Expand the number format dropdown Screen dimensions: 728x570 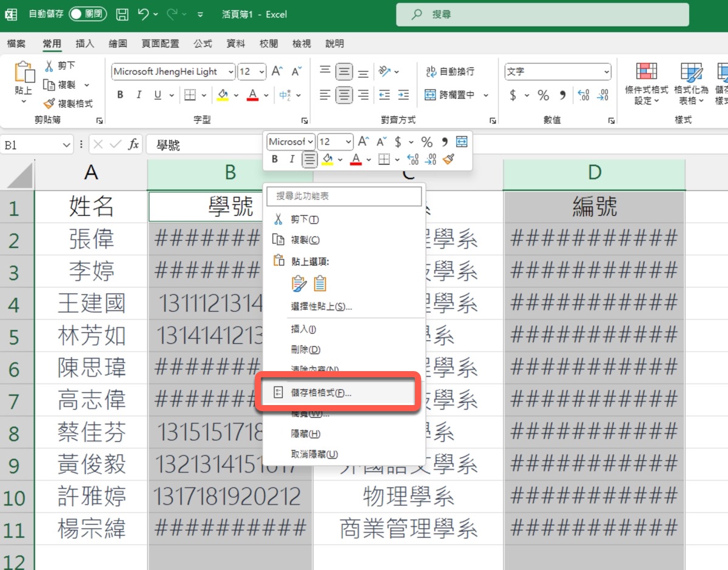606,72
